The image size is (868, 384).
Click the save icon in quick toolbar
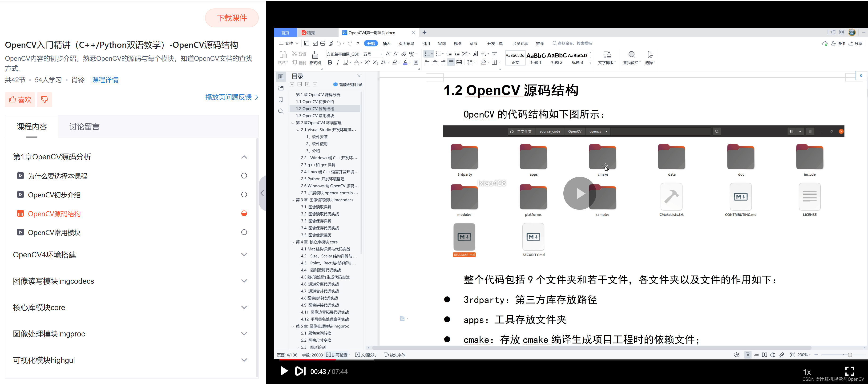(307, 44)
